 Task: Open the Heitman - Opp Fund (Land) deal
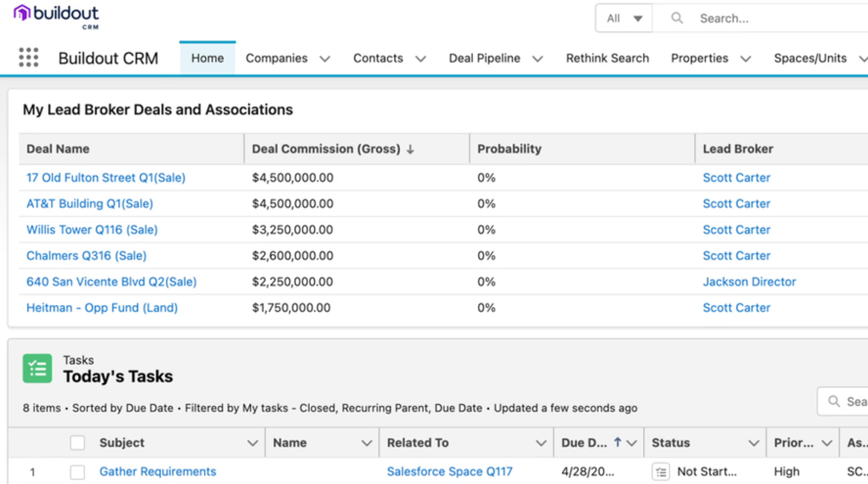pyautogui.click(x=102, y=308)
